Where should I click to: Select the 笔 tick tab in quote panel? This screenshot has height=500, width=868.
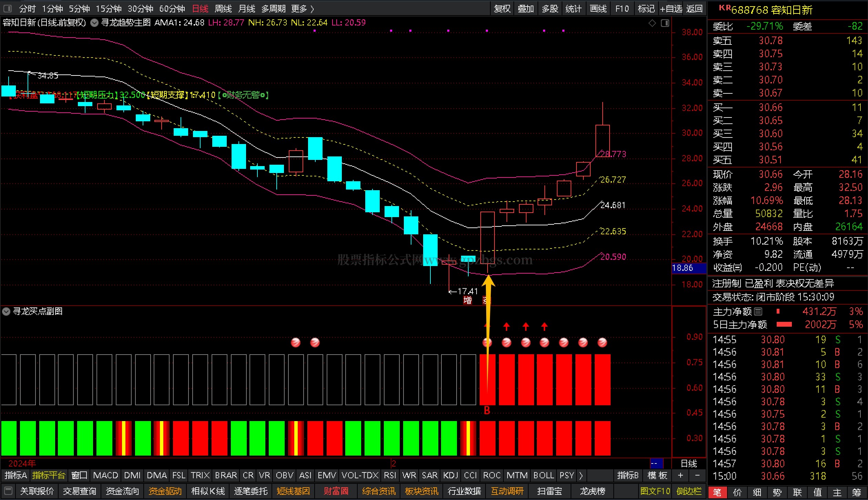717,492
